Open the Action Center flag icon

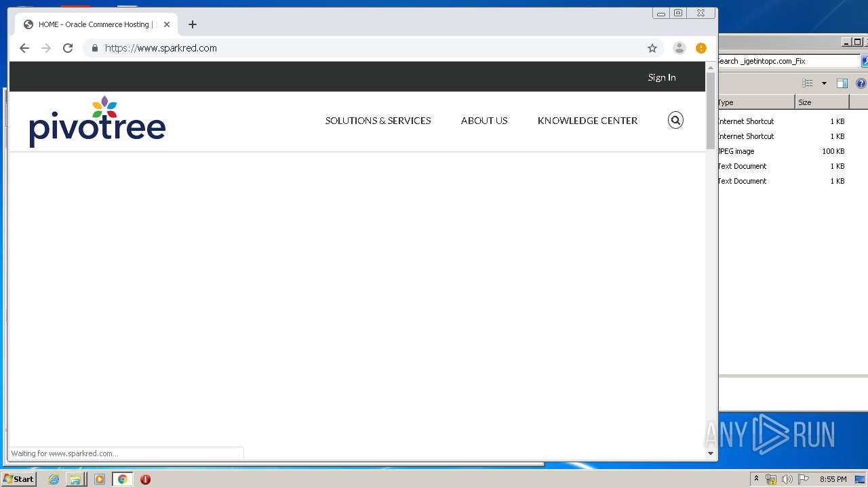pyautogui.click(x=804, y=479)
